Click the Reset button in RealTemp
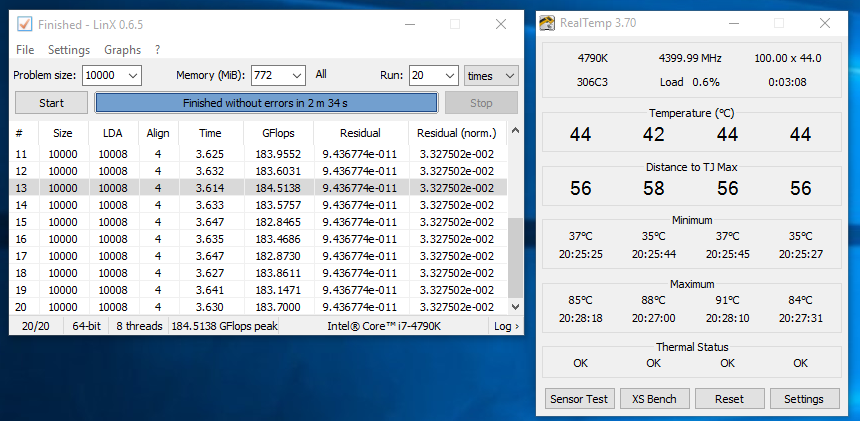Screen dimensions: 860x421 tap(729, 399)
